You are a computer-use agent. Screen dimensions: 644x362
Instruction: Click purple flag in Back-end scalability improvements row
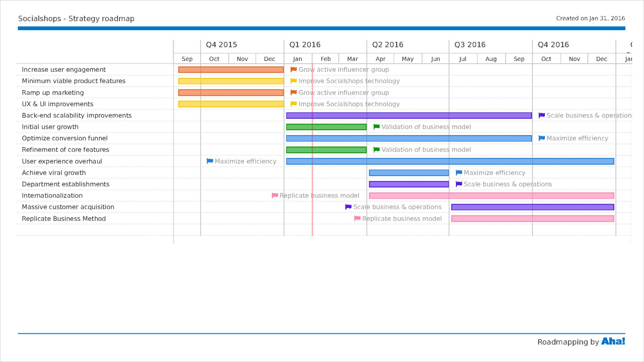(541, 116)
